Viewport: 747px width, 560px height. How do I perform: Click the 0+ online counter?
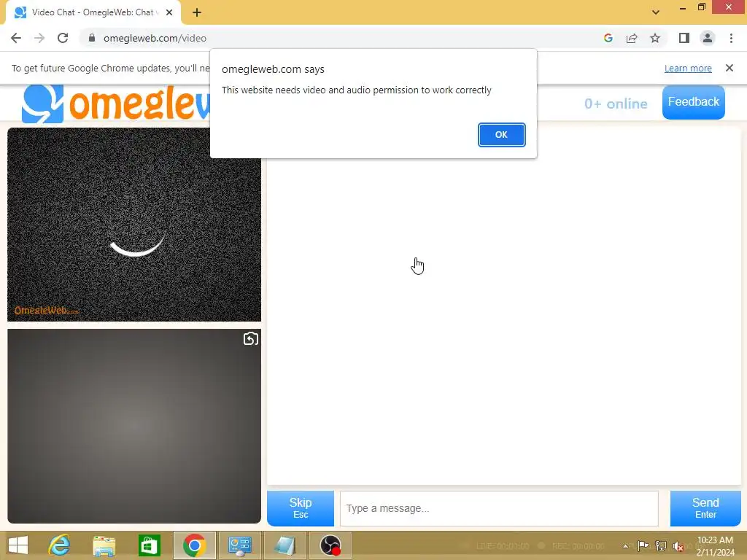[616, 104]
